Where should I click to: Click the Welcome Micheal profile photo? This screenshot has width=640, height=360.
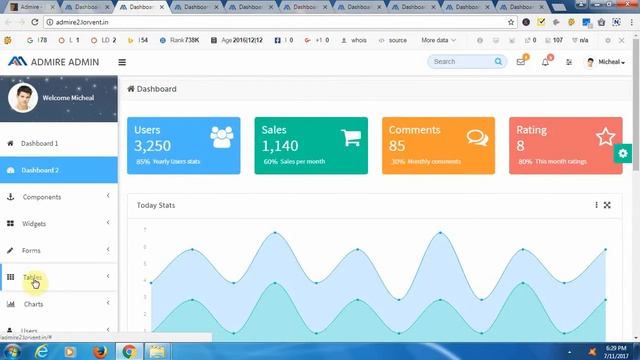point(23,98)
